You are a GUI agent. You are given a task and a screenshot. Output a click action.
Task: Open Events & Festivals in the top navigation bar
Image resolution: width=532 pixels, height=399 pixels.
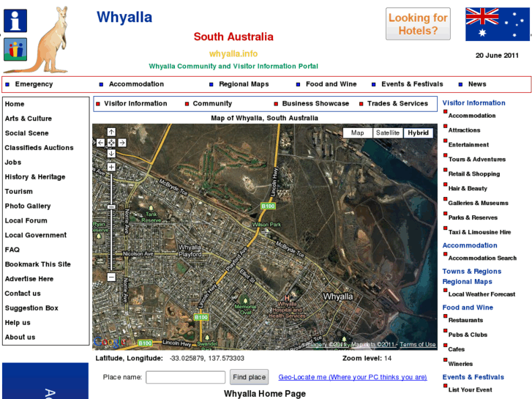pyautogui.click(x=412, y=84)
